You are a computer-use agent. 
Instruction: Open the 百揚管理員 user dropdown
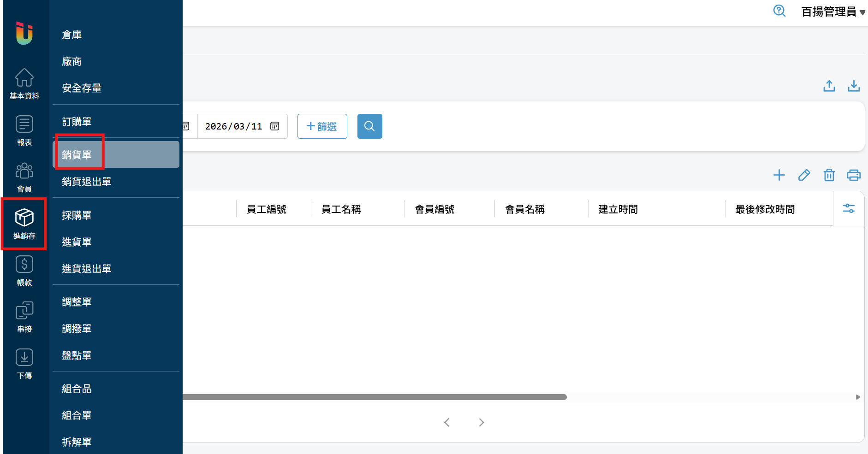[832, 12]
